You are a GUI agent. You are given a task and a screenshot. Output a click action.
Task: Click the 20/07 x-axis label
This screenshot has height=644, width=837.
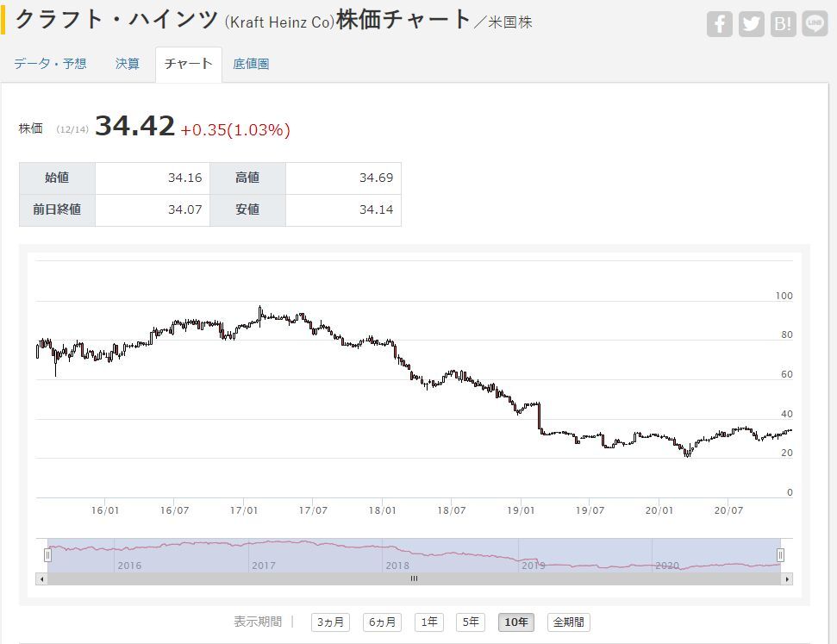(x=728, y=510)
